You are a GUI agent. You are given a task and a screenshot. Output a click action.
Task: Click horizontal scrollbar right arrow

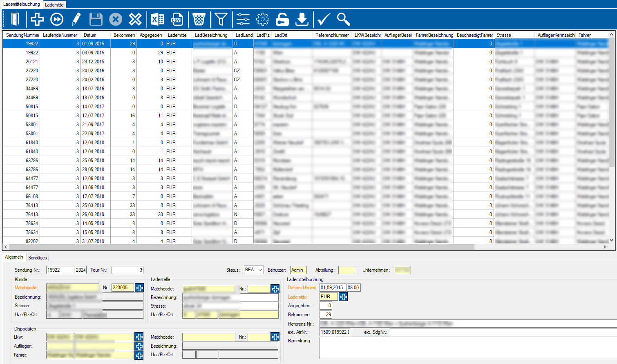pyautogui.click(x=605, y=247)
